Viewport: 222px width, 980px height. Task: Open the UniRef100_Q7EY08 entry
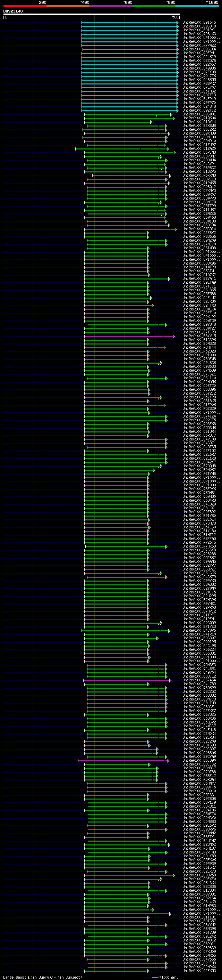point(199,72)
